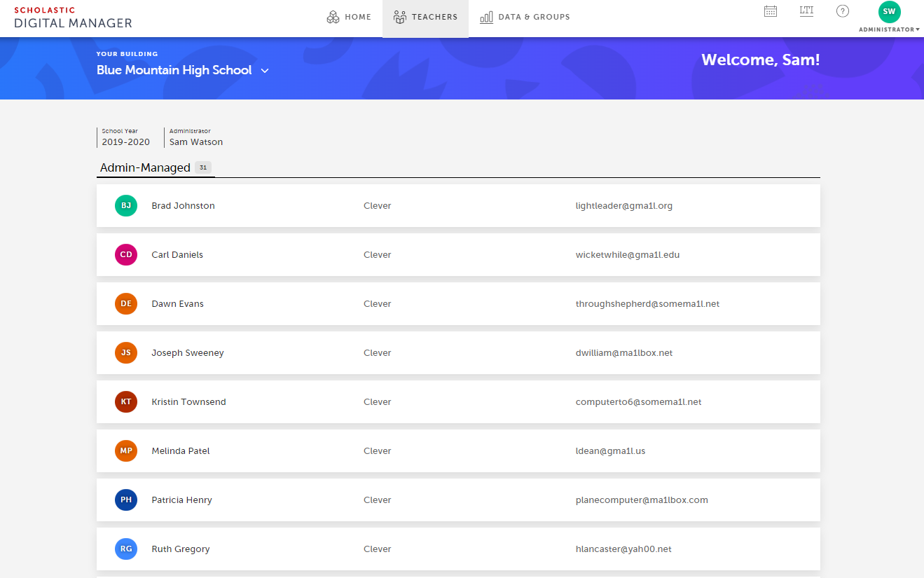Open Melinda Patel's teacher name

pyautogui.click(x=181, y=451)
